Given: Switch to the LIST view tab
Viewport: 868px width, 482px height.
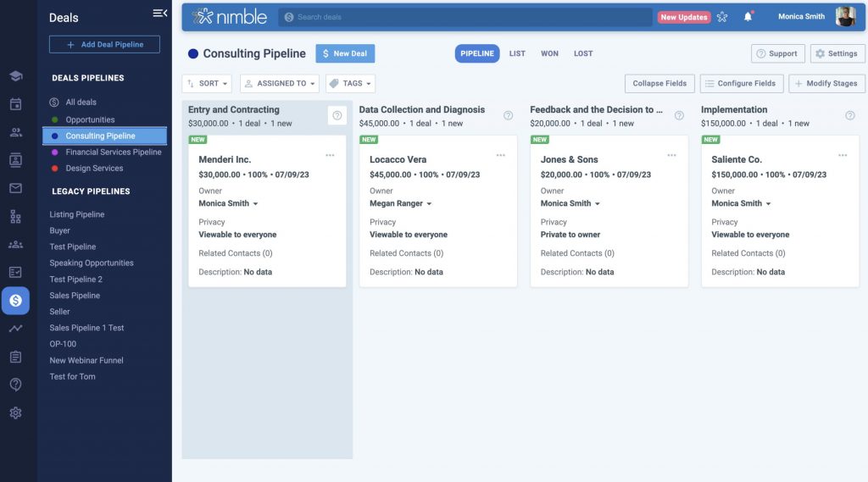Looking at the screenshot, I should pos(517,53).
